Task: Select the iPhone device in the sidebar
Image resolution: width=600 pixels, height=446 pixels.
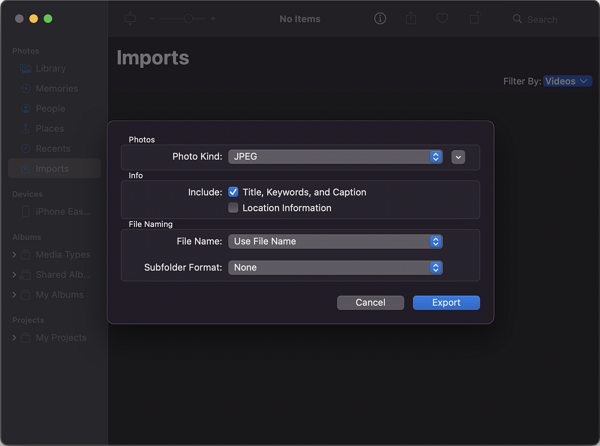Action: pos(62,211)
